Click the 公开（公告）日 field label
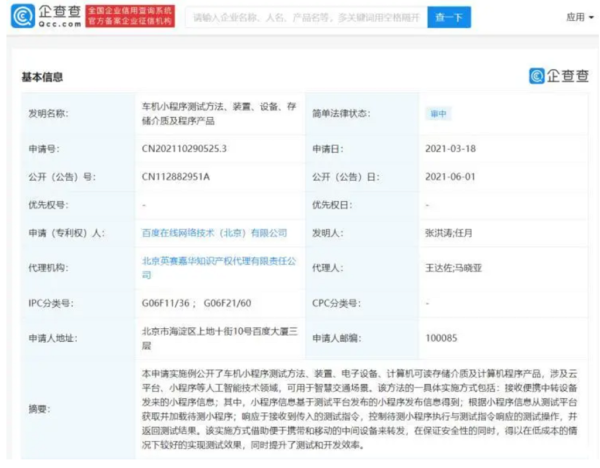This screenshot has height=468, width=600. [346, 177]
